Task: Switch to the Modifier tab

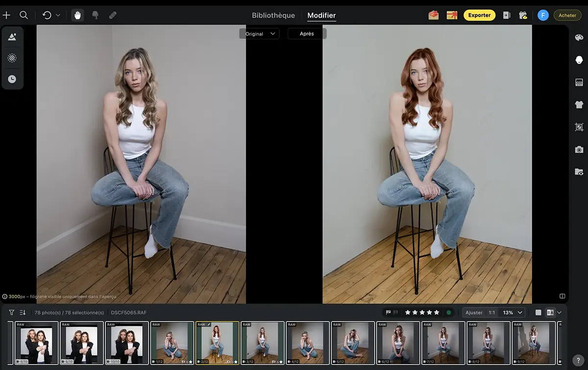Action: pyautogui.click(x=321, y=15)
